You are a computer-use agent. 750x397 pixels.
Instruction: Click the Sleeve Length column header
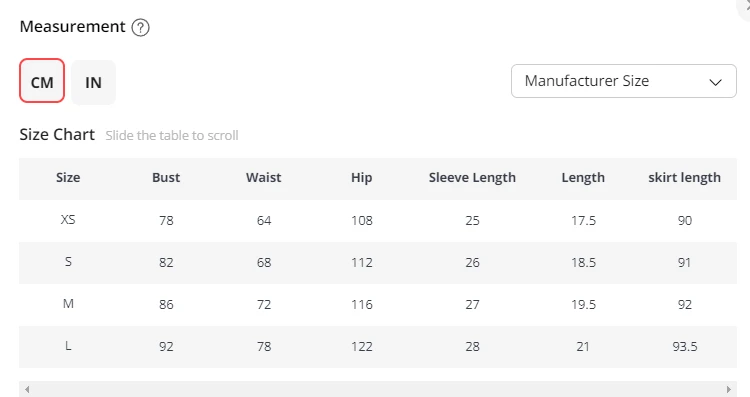point(472,178)
